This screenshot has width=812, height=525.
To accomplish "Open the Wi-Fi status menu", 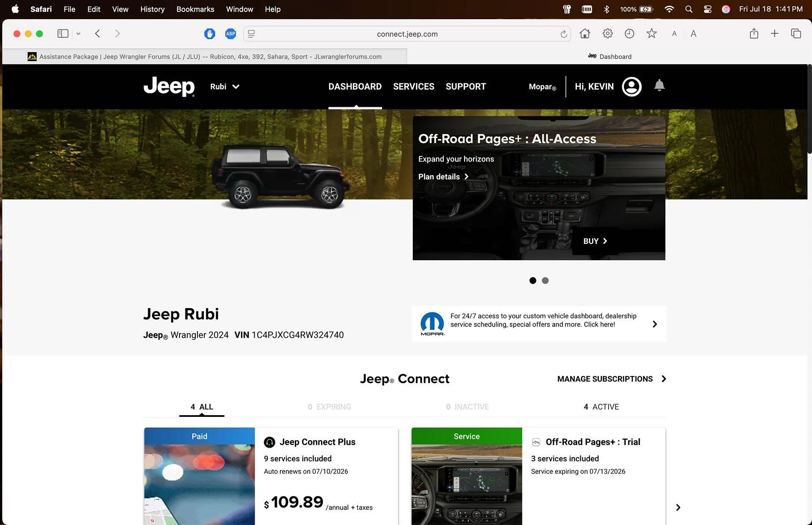I will (x=669, y=9).
